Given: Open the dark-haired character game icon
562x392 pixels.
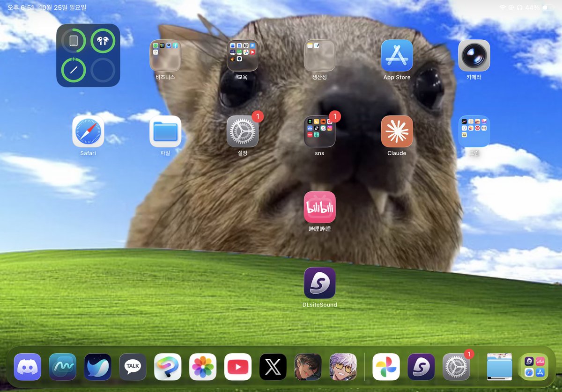Looking at the screenshot, I should [308, 367].
